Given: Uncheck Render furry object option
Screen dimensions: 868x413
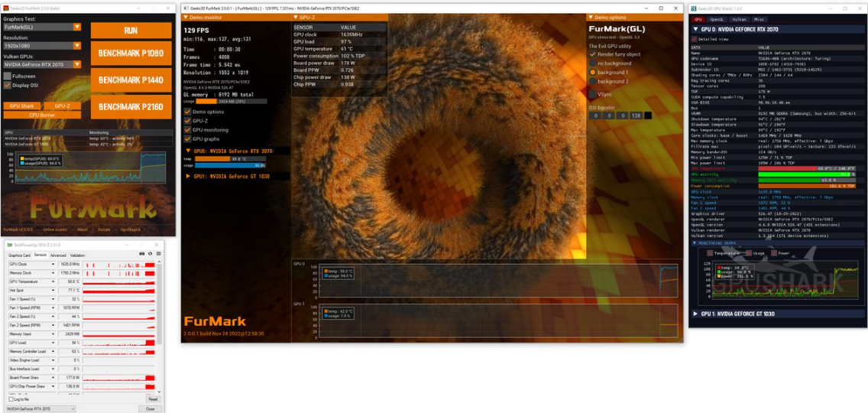Looking at the screenshot, I should click(593, 54).
